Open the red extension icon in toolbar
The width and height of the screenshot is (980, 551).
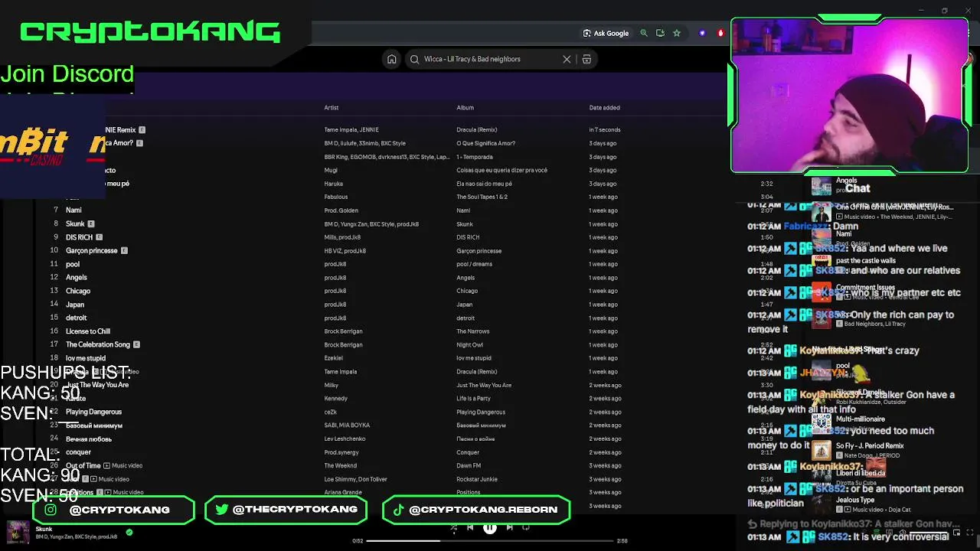(720, 33)
